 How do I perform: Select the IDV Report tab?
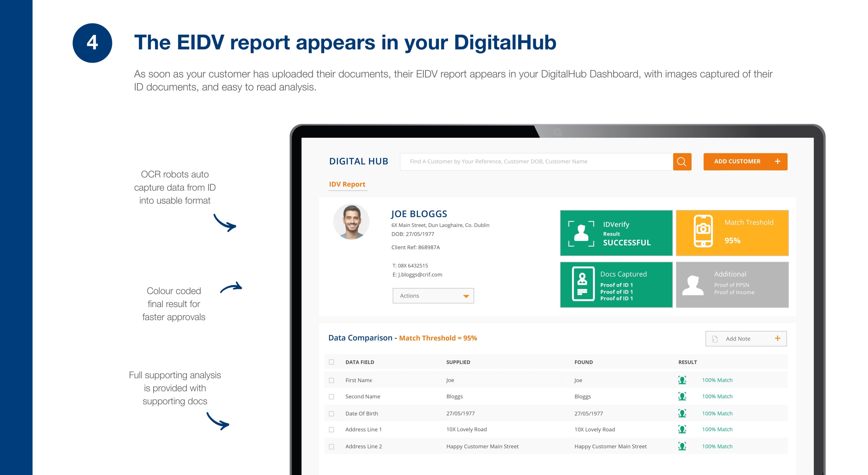pos(347,184)
